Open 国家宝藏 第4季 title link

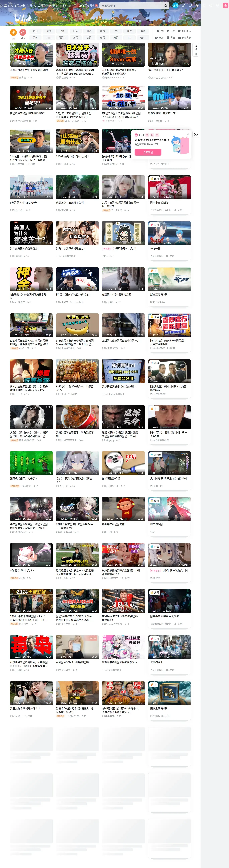158,708
